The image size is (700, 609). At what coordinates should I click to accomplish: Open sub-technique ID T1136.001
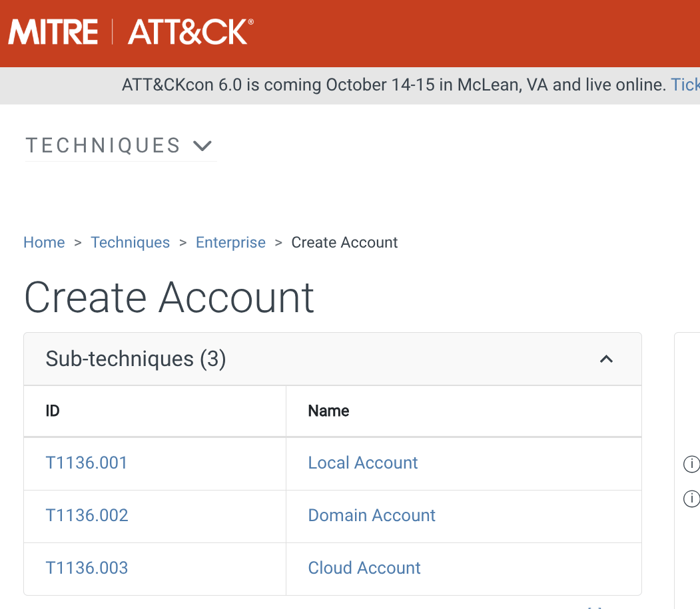coord(87,463)
